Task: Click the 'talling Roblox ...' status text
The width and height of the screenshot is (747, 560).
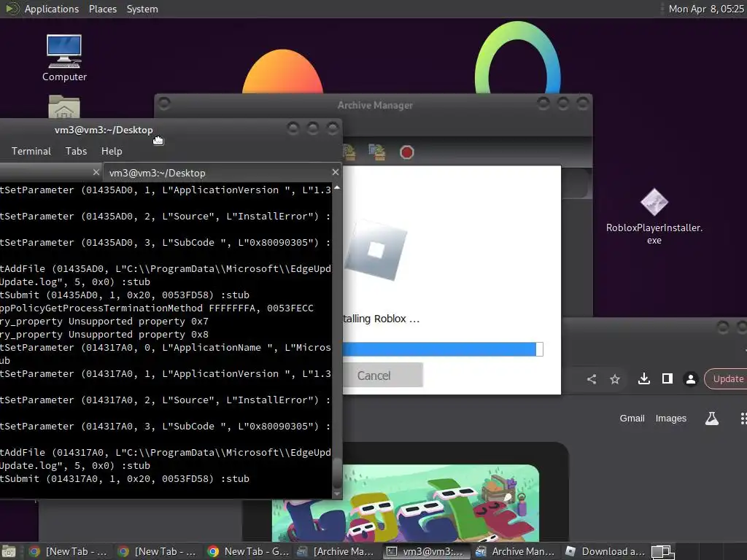Action: pos(382,319)
